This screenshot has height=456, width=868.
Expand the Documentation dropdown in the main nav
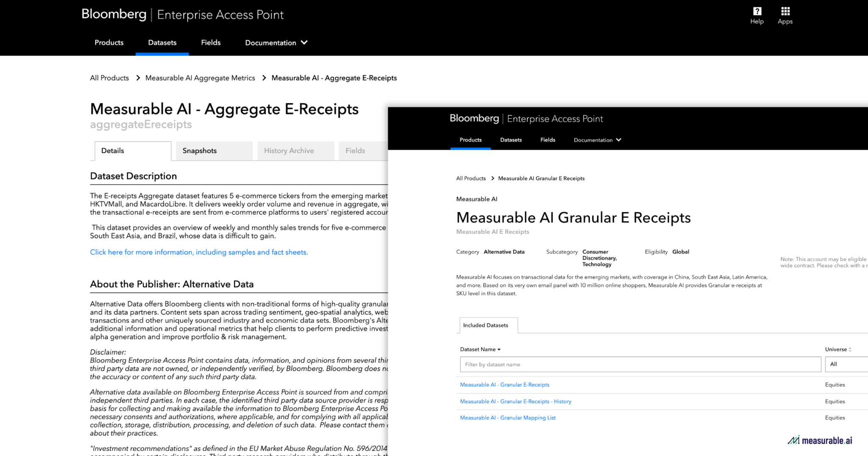click(275, 42)
